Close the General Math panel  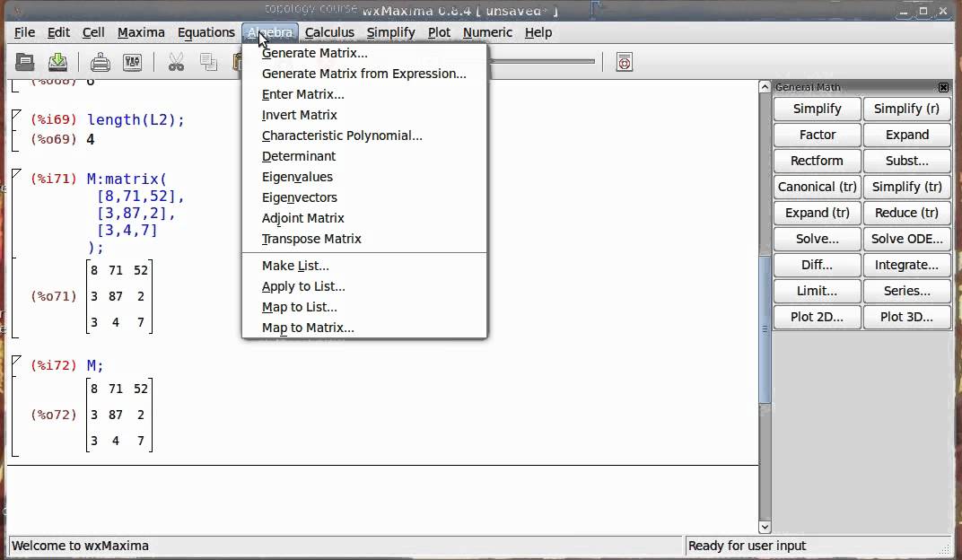click(943, 87)
